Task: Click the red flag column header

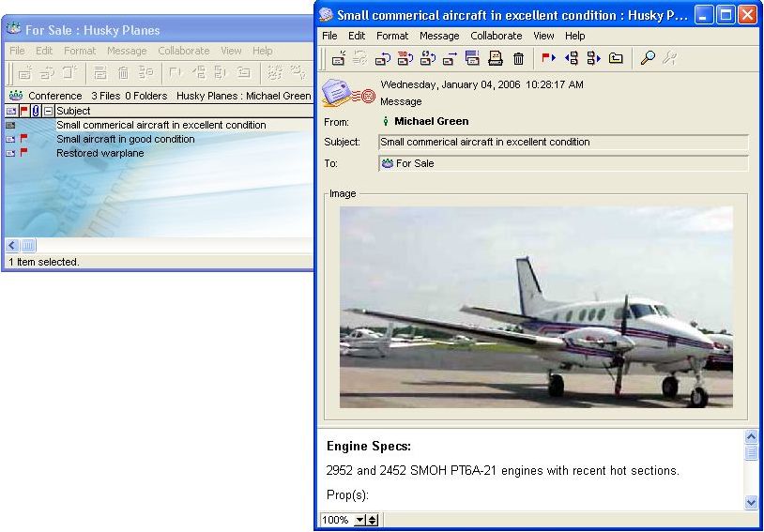Action: pos(23,111)
